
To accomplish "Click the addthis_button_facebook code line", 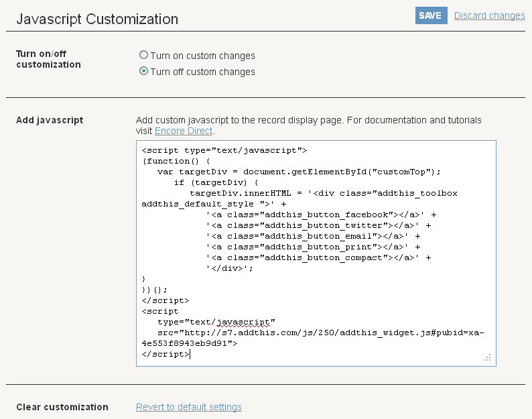I will (x=321, y=215).
